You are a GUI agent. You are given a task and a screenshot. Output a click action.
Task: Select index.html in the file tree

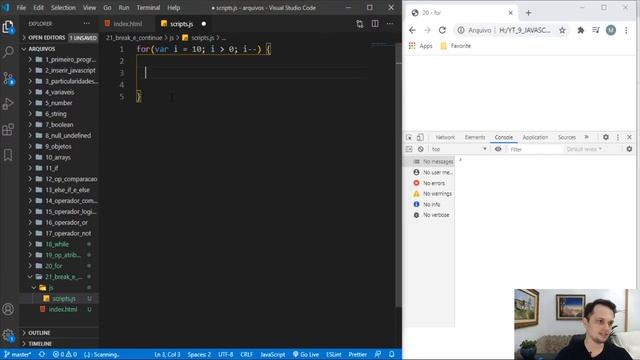[63, 309]
